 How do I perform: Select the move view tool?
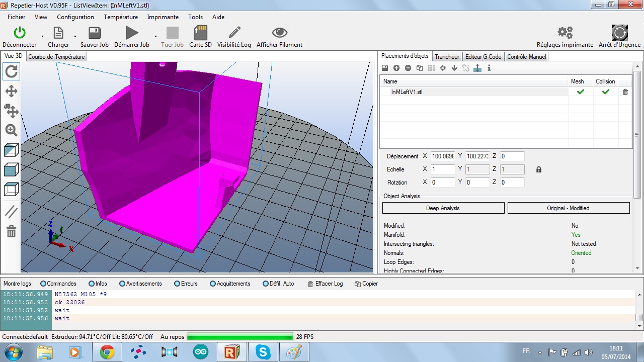tap(11, 91)
